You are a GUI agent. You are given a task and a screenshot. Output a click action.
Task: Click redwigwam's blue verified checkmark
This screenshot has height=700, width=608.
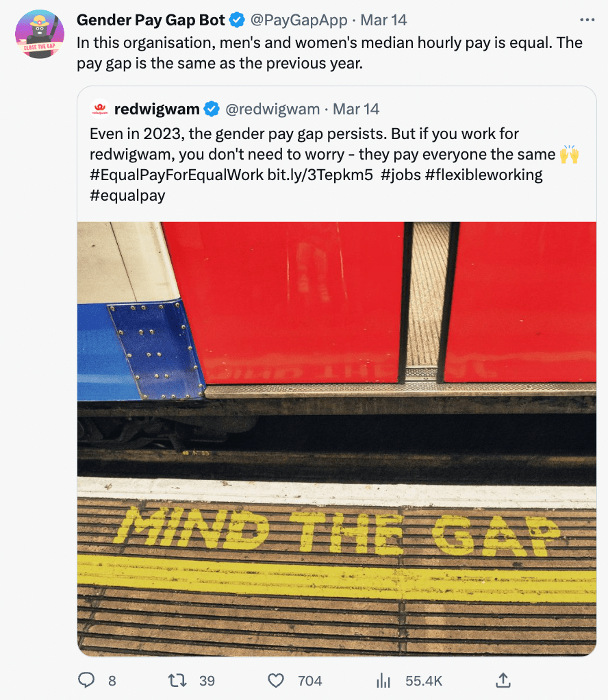click(212, 109)
